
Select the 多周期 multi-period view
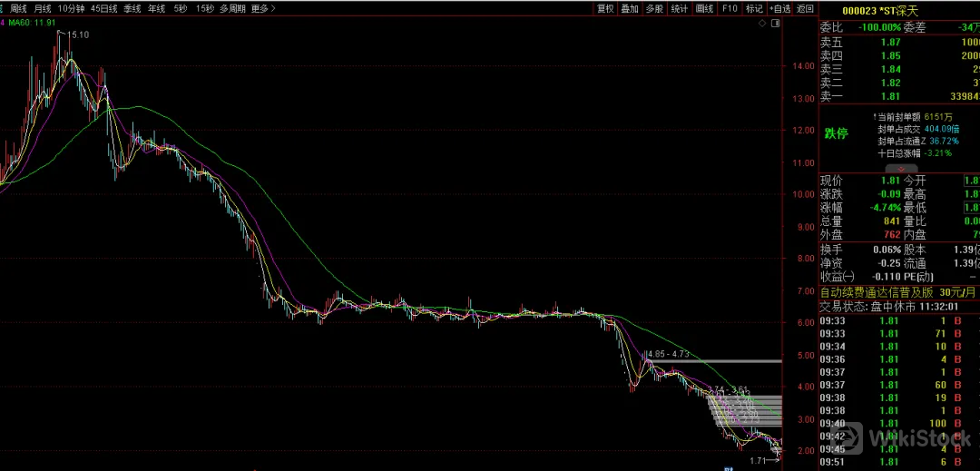click(232, 8)
